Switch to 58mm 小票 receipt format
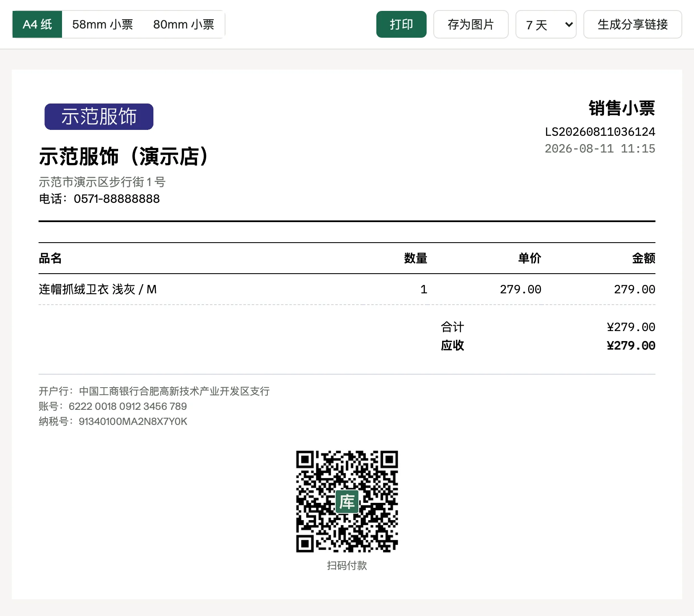 102,24
